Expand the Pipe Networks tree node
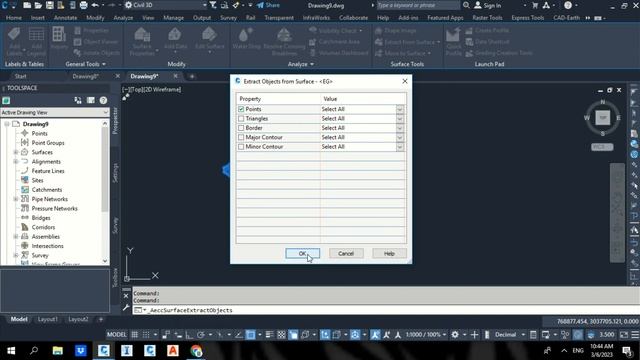Screen dimensions: 640x360 coord(16,199)
